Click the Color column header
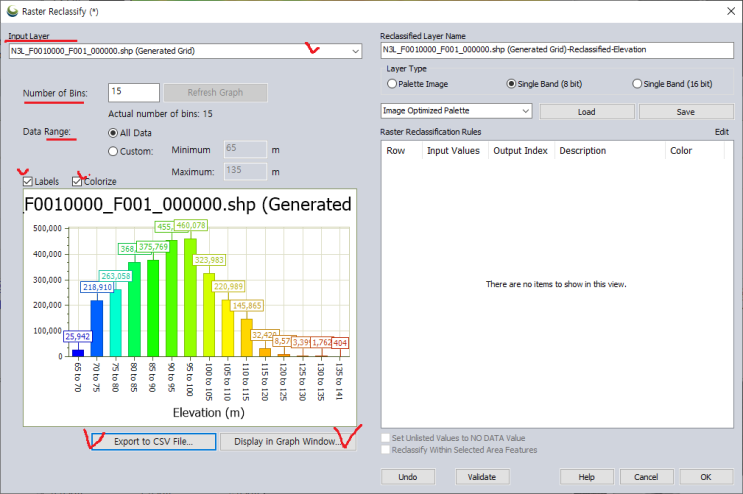Viewport: 743px width, 494px height. 681,151
